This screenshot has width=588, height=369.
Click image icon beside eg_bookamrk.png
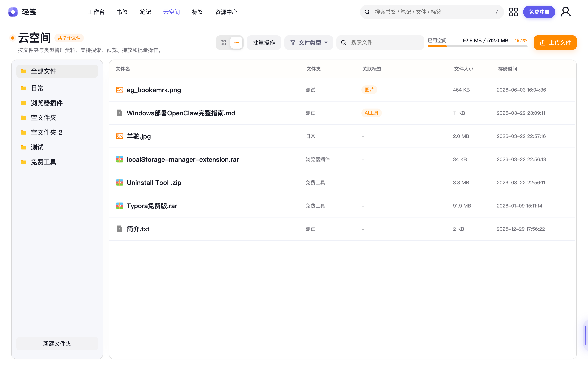(119, 90)
